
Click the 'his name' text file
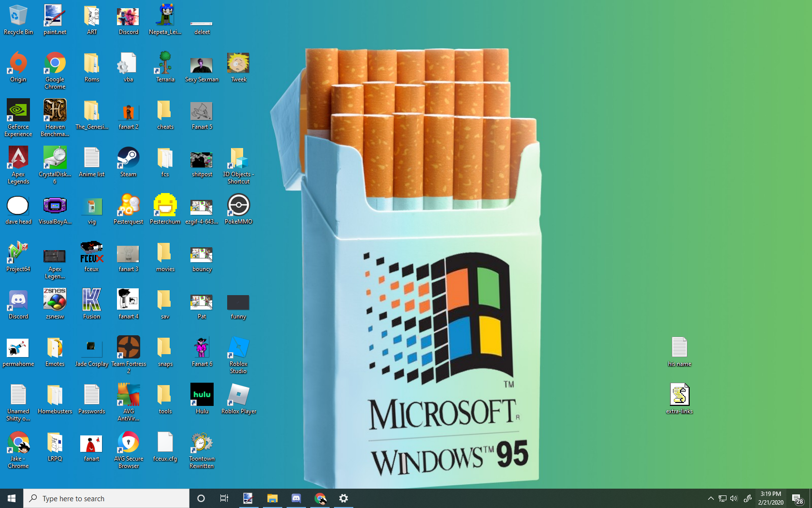pyautogui.click(x=680, y=352)
